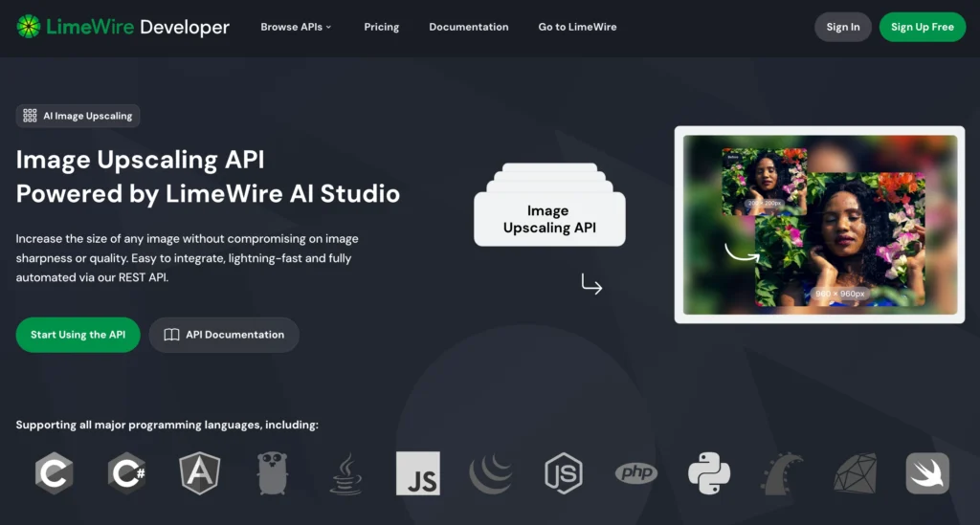Image resolution: width=980 pixels, height=525 pixels.
Task: Click 'Powered by LimeWire AI Studio' heading line
Action: (x=208, y=193)
